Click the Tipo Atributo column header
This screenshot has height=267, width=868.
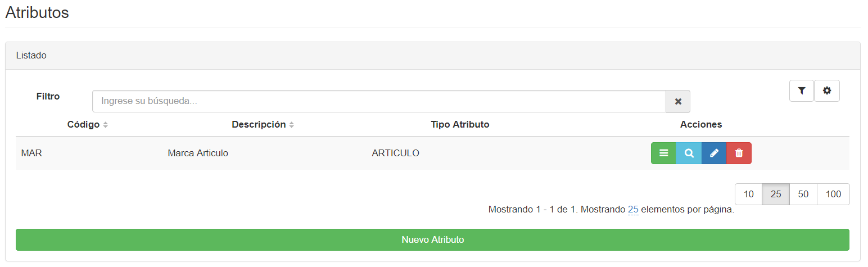[460, 124]
